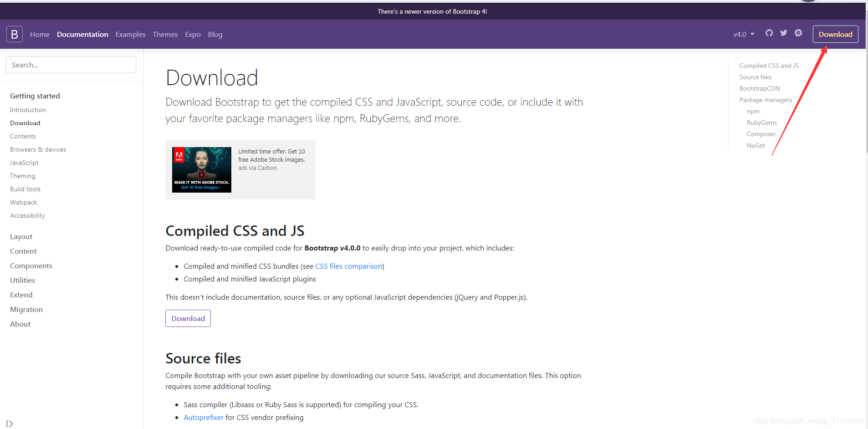Click the yellow Download button in navbar

[x=835, y=34]
